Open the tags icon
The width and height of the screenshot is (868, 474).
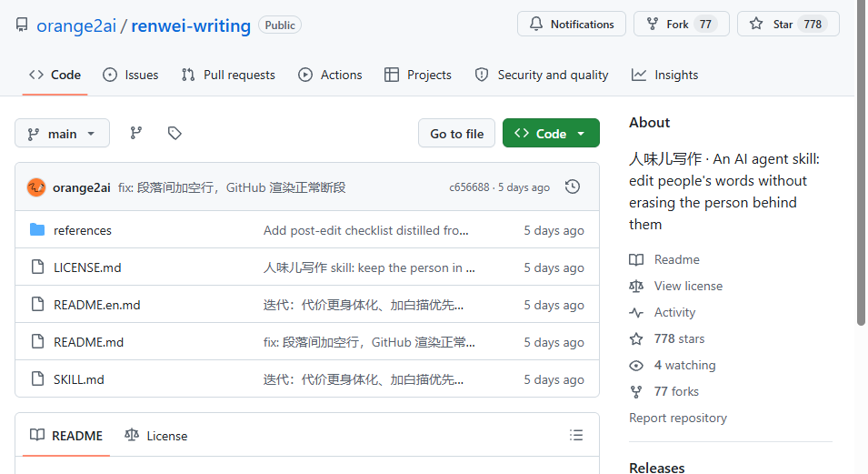pyautogui.click(x=175, y=133)
